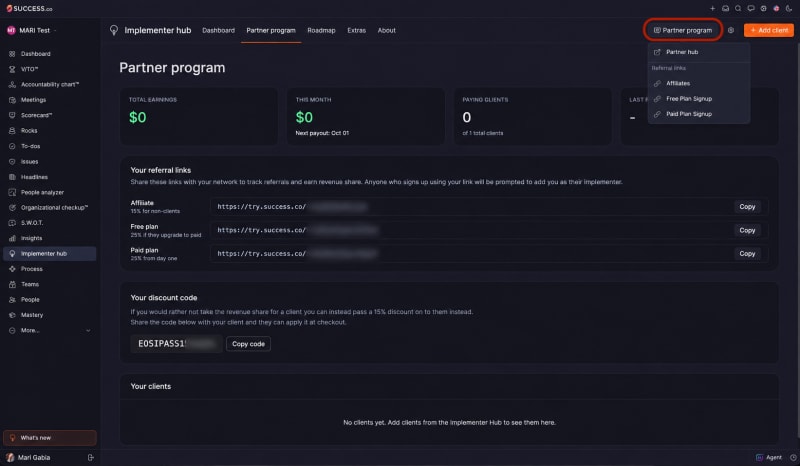800x466 pixels.
Task: Switch to the Dashboard tab
Action: (218, 30)
